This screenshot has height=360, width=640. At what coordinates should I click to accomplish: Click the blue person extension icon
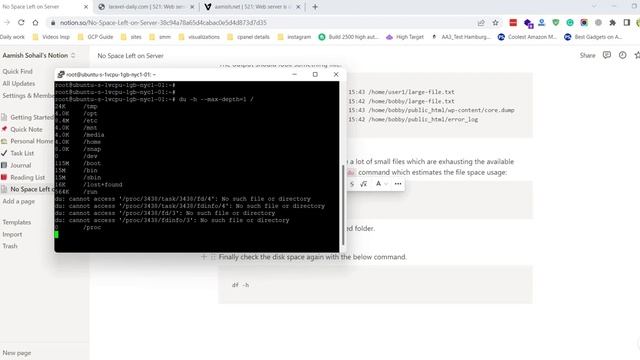[542, 23]
